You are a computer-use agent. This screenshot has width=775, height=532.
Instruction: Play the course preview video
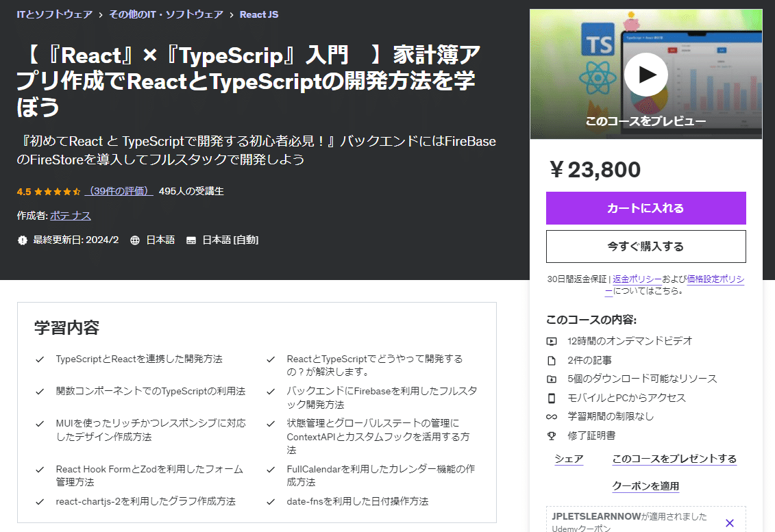pos(645,75)
